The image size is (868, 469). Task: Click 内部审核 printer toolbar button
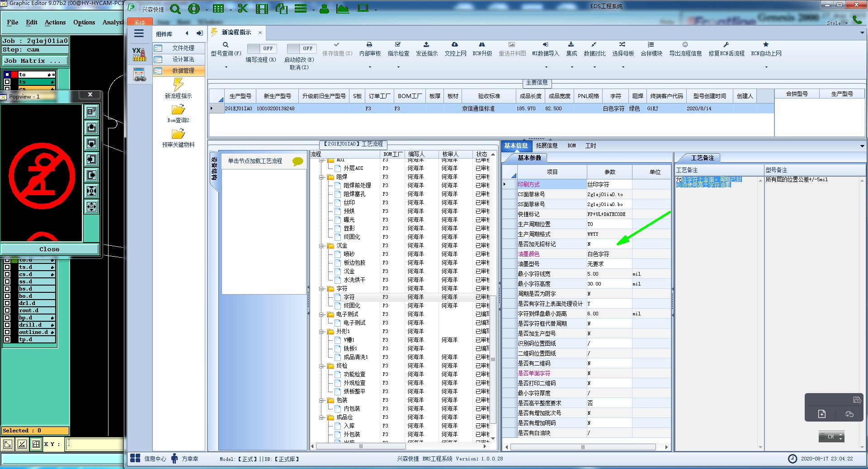coord(370,49)
